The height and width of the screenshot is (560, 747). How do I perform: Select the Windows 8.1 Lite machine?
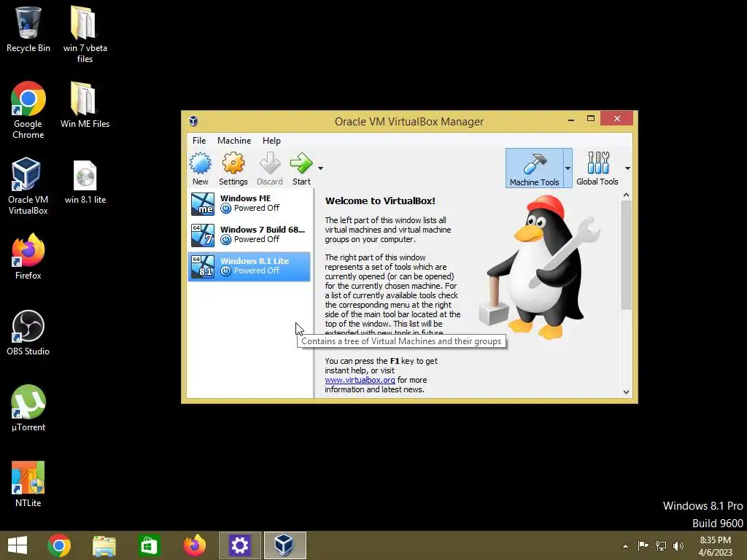point(249,266)
